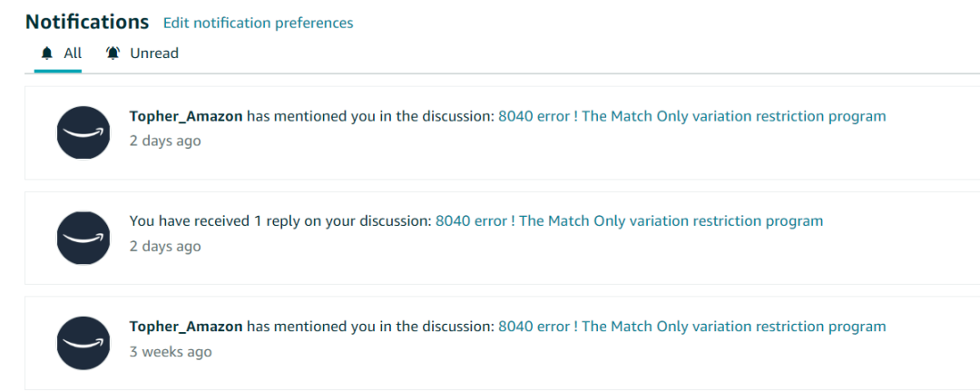This screenshot has height=391, width=980.
Task: Click the bell icon beside All
Action: (x=47, y=54)
